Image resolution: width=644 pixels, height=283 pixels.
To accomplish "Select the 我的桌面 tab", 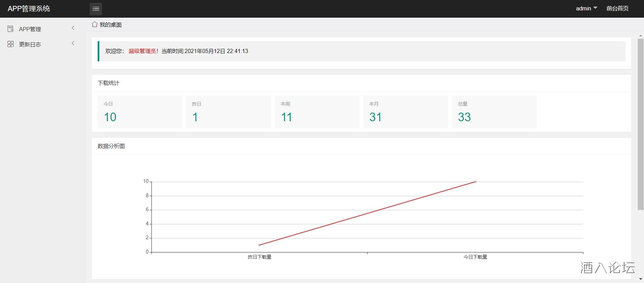I will pos(110,25).
